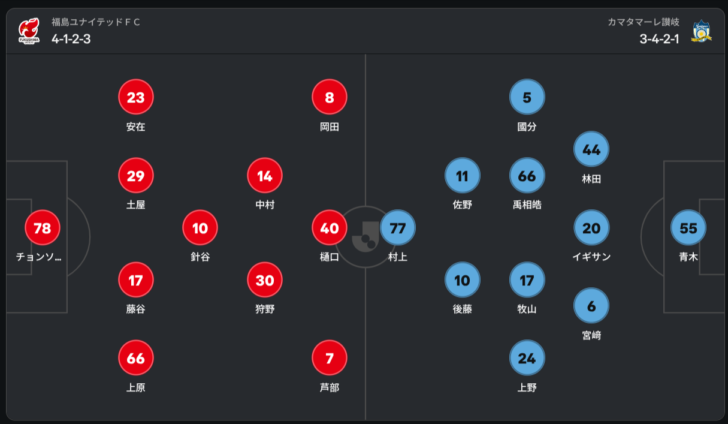Click the 針谷 name under number 10
The height and width of the screenshot is (424, 728).
[200, 257]
